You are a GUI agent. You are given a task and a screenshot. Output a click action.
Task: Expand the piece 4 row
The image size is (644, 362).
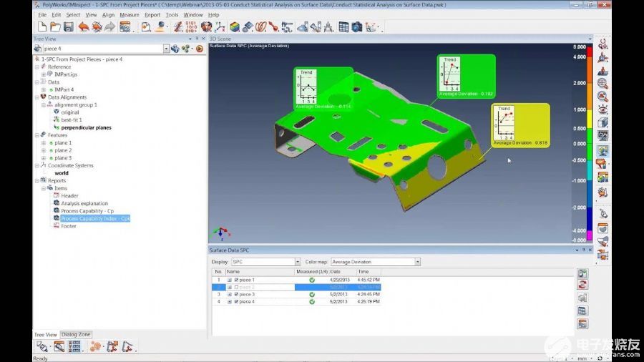click(x=230, y=302)
